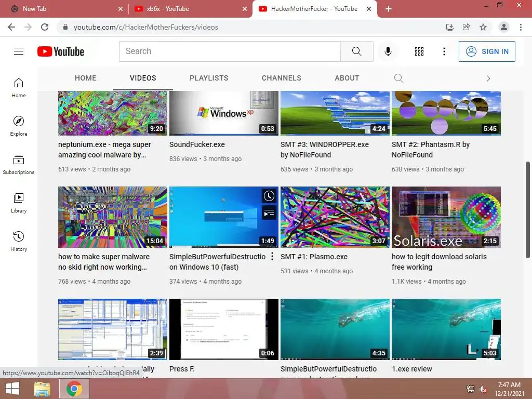532x399 pixels.
Task: Click Chrome icon in the taskbar
Action: (x=74, y=389)
